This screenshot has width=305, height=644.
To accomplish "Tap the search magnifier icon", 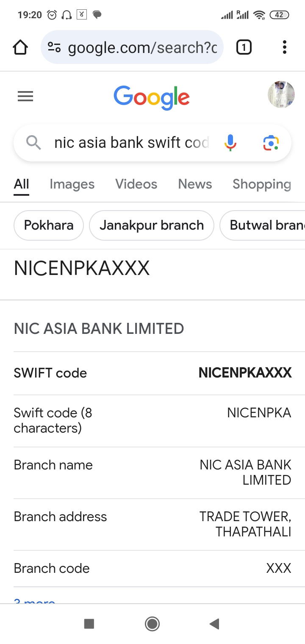I will [x=33, y=143].
